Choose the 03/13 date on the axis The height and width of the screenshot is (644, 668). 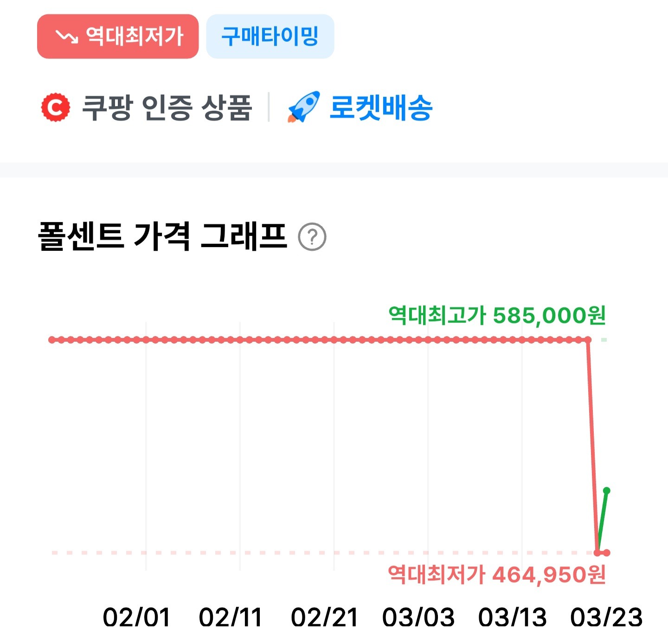tap(513, 618)
